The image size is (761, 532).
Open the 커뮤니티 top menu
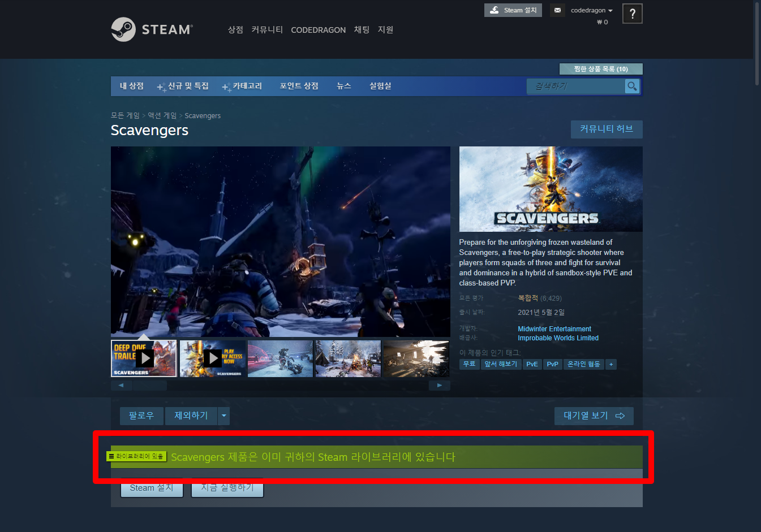(x=267, y=29)
